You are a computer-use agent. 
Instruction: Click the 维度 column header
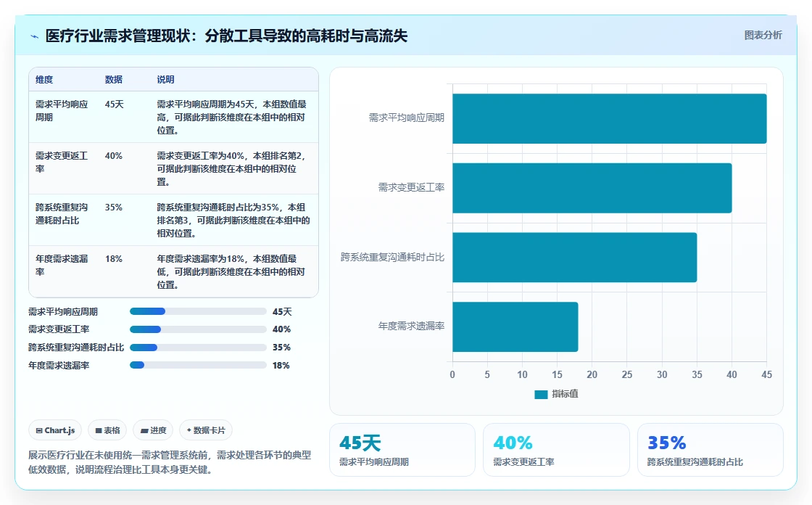44,79
